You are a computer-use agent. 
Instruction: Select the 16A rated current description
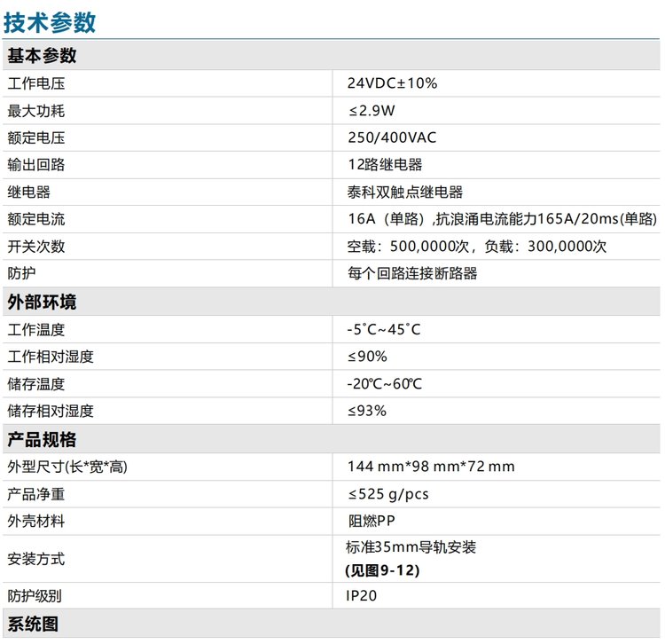502,219
